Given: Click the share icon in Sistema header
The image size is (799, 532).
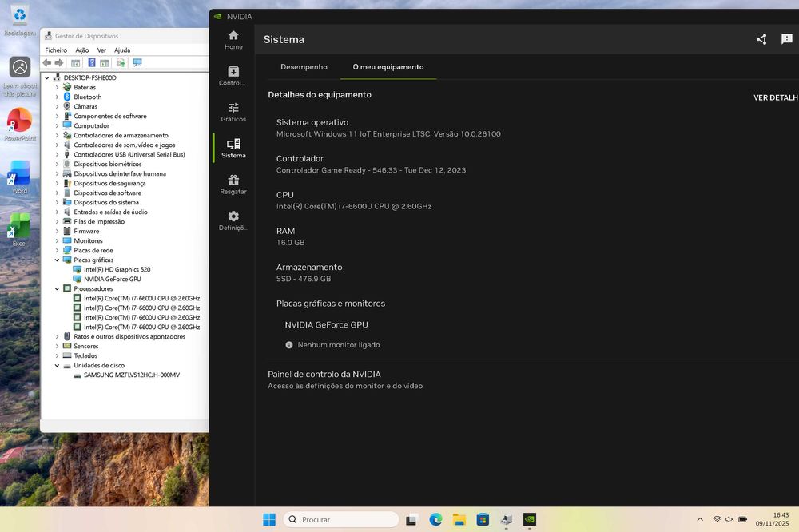Looking at the screenshot, I should pyautogui.click(x=761, y=39).
